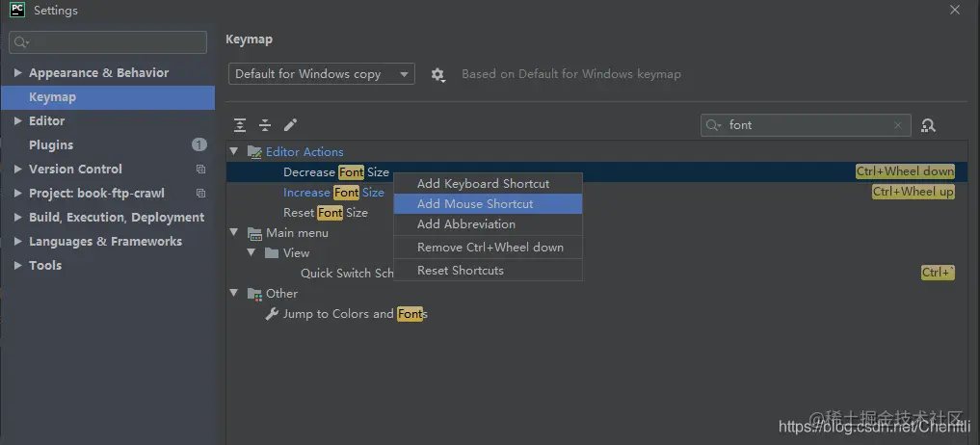The image size is (980, 445).
Task: Expand the Editor settings section
Action: [x=17, y=121]
